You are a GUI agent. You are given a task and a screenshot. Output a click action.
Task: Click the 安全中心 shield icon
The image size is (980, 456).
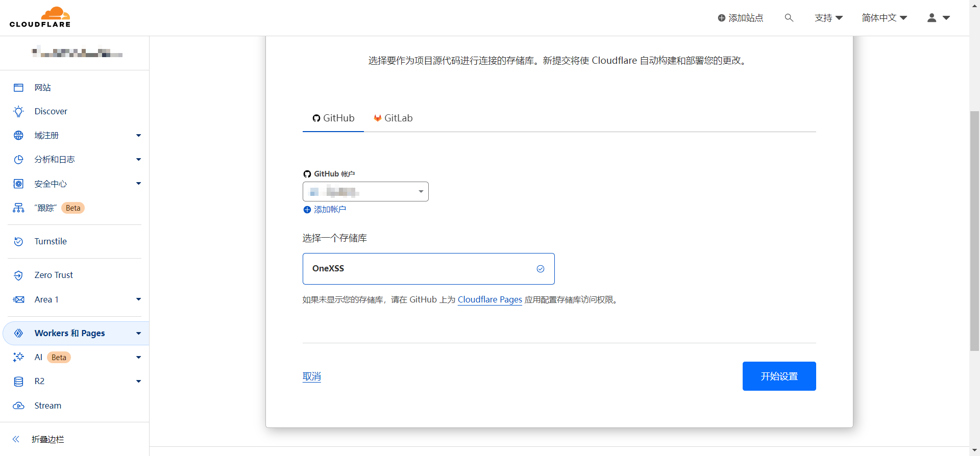point(18,184)
